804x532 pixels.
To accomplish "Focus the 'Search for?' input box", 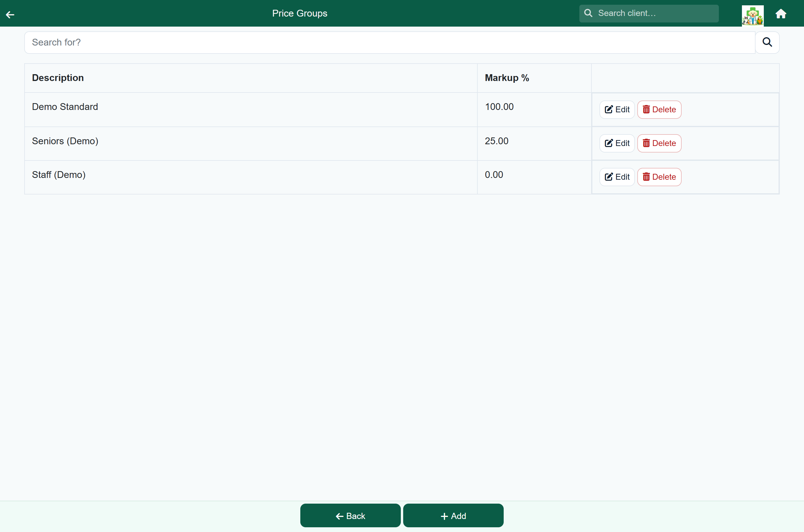I will 390,42.
